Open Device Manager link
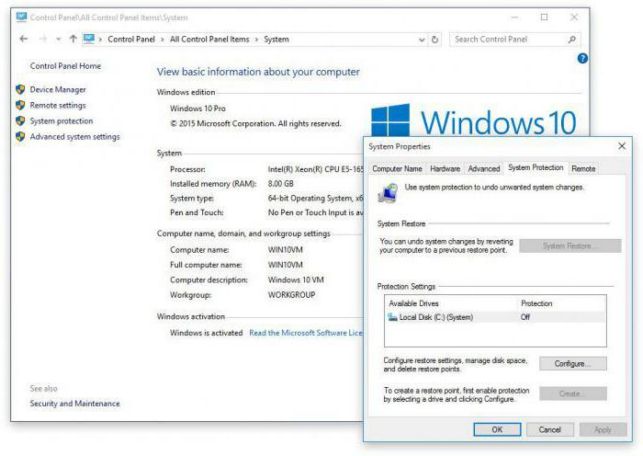The image size is (643, 456). pyautogui.click(x=58, y=89)
